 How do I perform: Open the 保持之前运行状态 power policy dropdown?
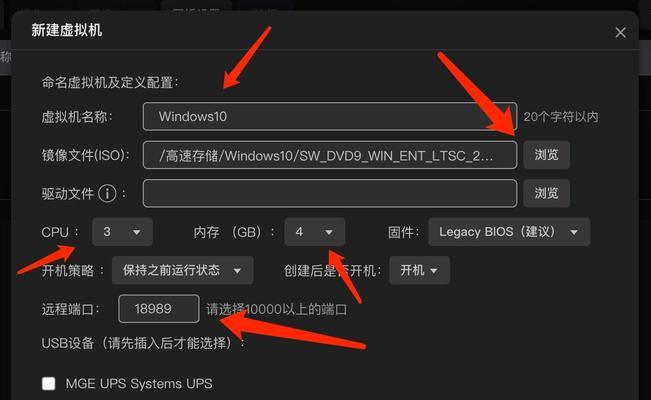pyautogui.click(x=183, y=270)
